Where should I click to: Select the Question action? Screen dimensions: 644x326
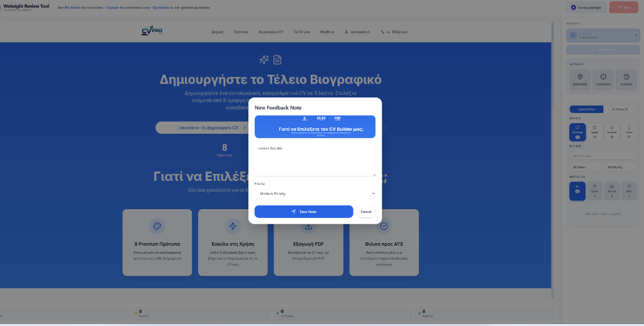click(x=626, y=80)
